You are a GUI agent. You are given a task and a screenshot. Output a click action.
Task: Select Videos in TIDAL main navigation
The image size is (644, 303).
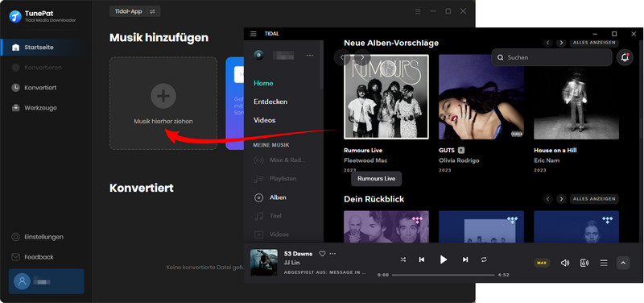pos(265,120)
